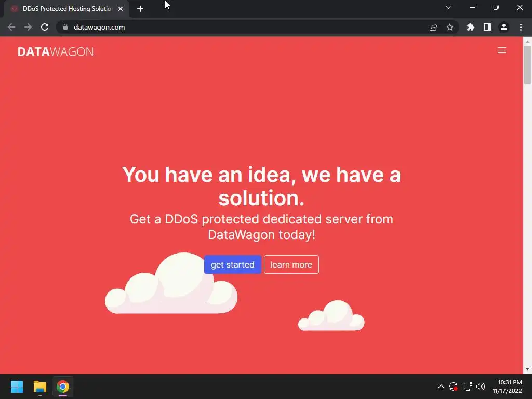The width and height of the screenshot is (532, 399).
Task: Open the hamburger navigation menu
Action: [501, 50]
